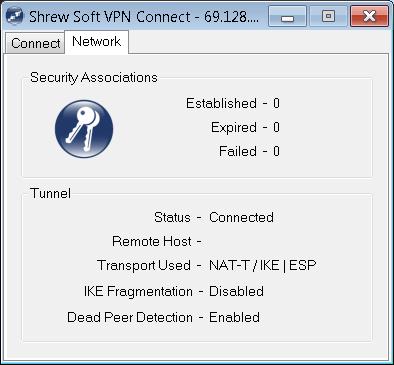Click the IKE Fragmentation Disabled value
The width and height of the screenshot is (394, 365).
[x=236, y=291]
